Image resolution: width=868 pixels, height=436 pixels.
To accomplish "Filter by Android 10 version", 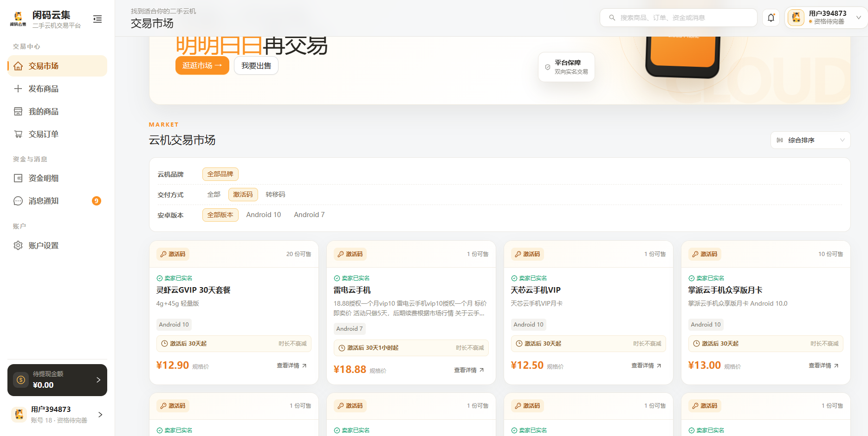I will (264, 215).
